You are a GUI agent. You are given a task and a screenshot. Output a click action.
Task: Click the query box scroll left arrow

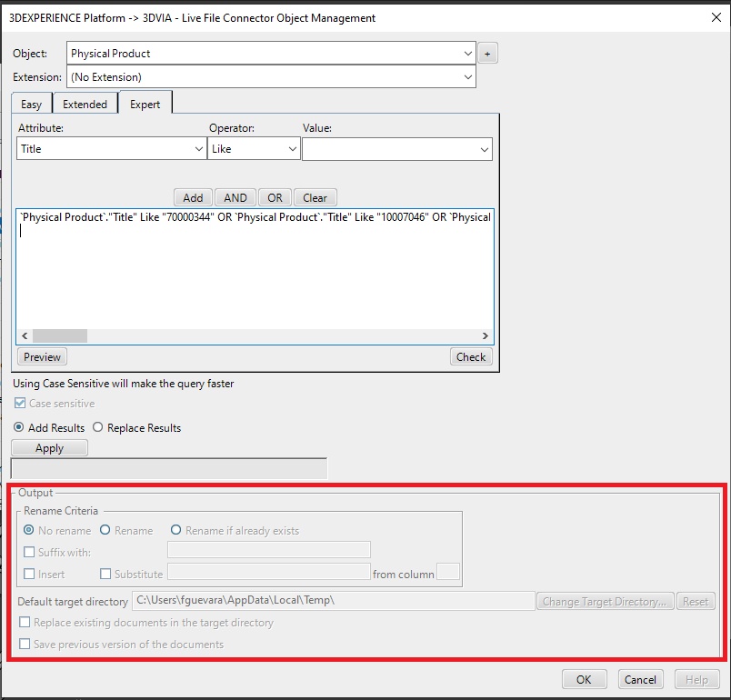(x=25, y=336)
